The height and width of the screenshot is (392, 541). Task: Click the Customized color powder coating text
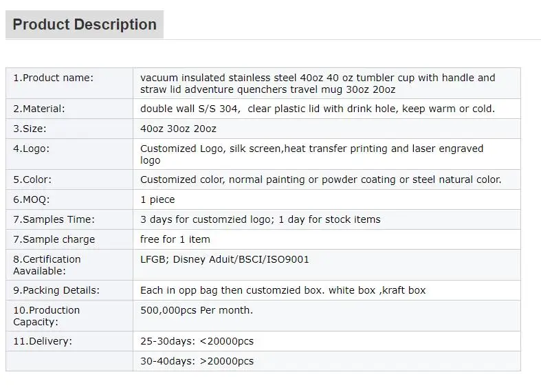[320, 179]
